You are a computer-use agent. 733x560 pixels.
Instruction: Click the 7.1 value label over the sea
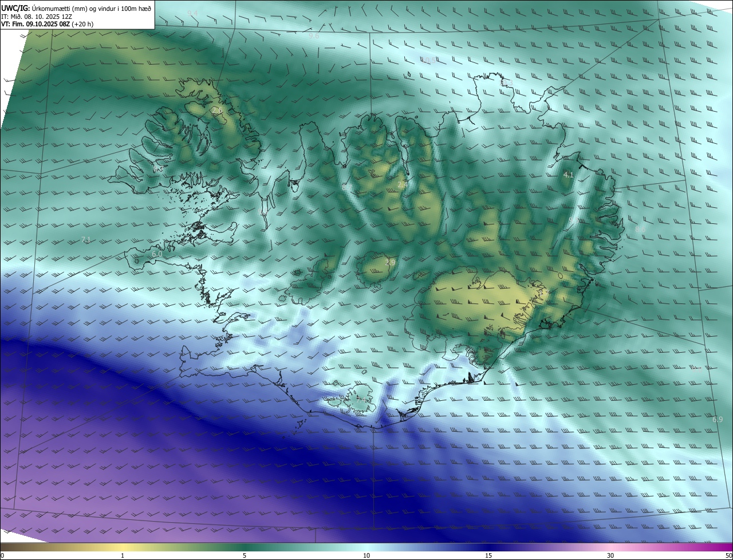coord(86,240)
